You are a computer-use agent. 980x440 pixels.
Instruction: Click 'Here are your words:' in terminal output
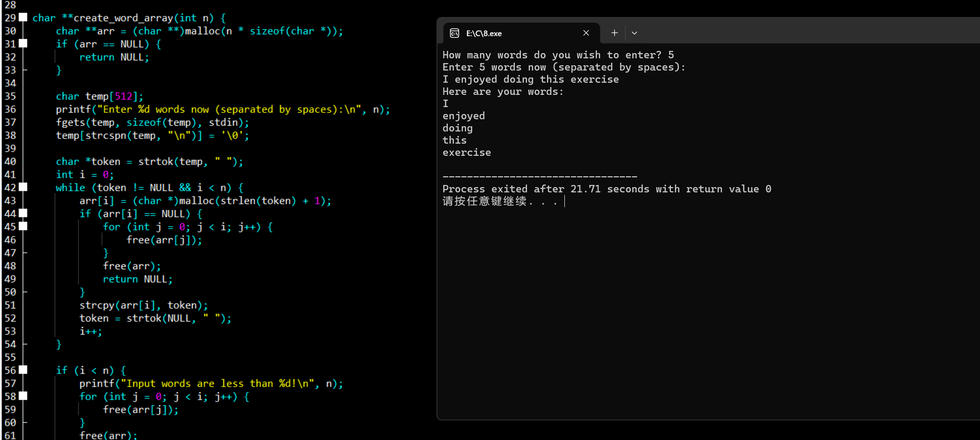click(x=503, y=91)
